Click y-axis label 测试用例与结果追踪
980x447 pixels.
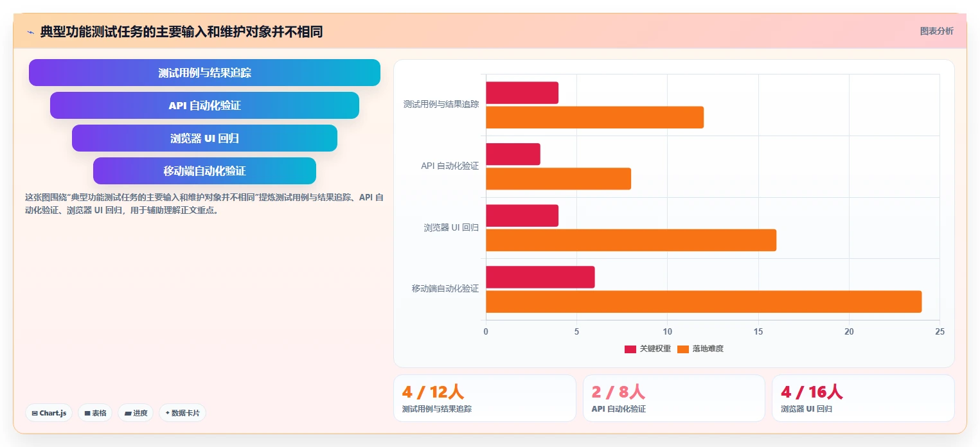coord(441,104)
